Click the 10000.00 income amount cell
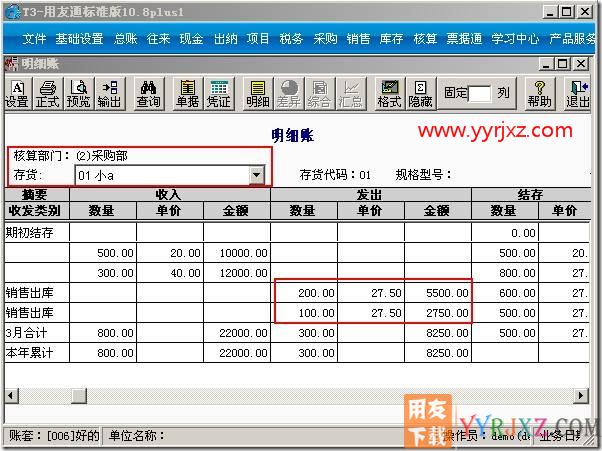The height and width of the screenshot is (451, 602). tap(237, 253)
